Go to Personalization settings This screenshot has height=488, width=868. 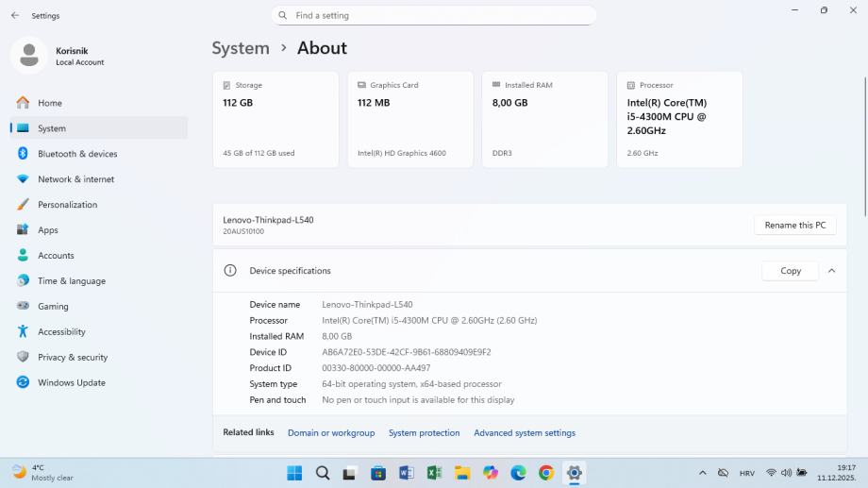pyautogui.click(x=100, y=205)
